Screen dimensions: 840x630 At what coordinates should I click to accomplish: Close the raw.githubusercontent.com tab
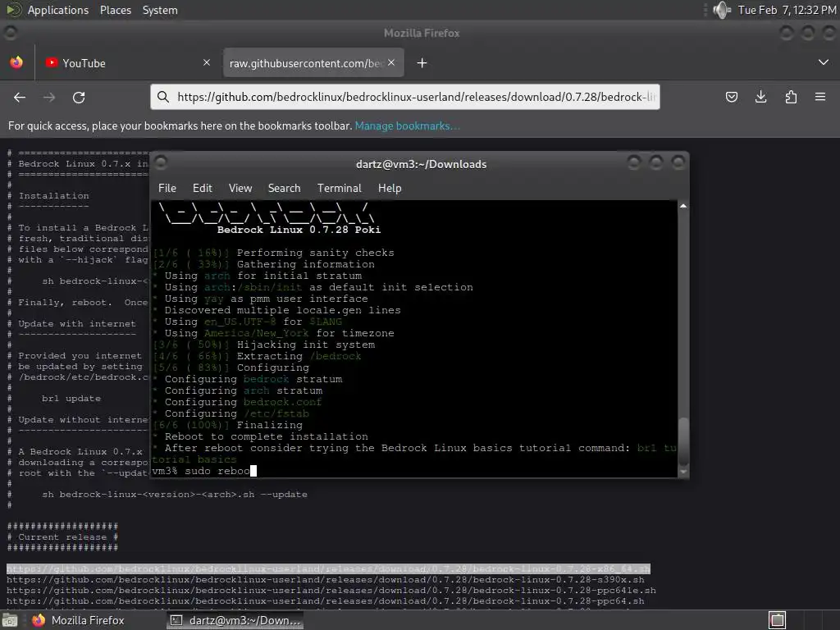coord(391,62)
